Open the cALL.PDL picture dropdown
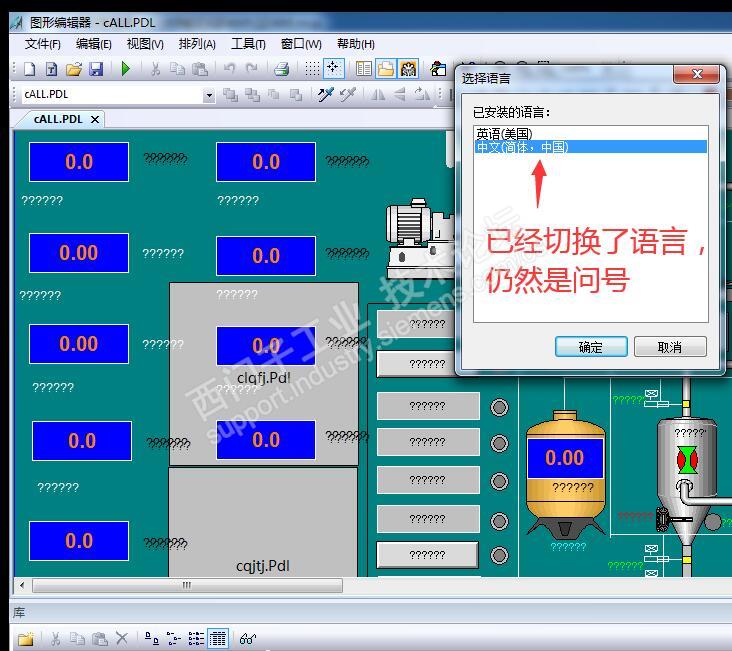Viewport: 732px width, 651px height. tap(209, 95)
